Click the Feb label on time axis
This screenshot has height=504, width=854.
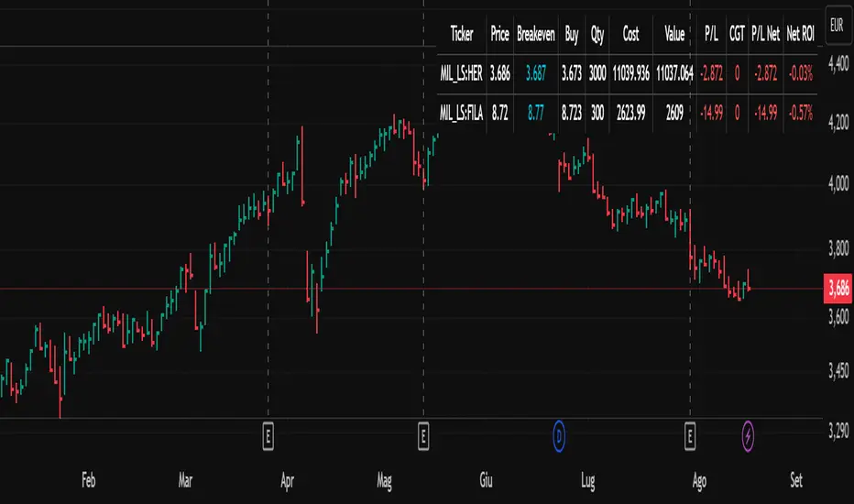pos(88,480)
